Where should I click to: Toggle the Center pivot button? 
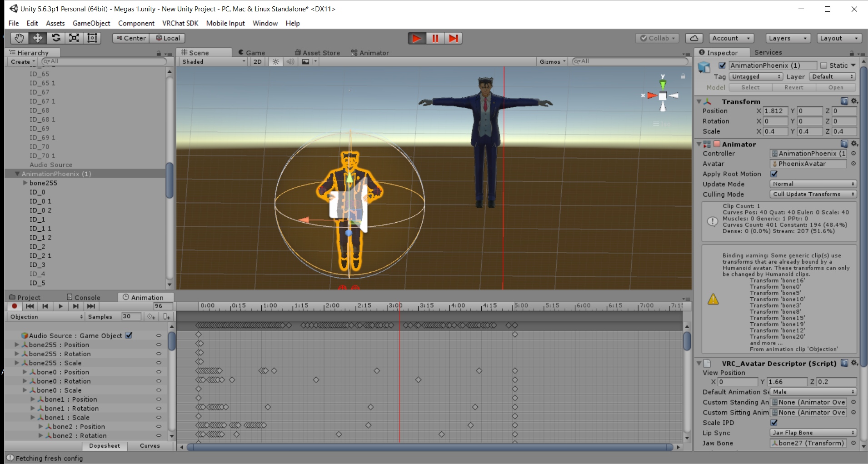point(131,38)
